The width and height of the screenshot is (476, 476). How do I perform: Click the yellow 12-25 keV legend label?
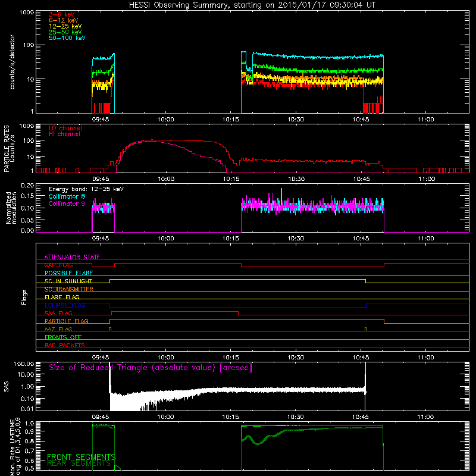pos(65,26)
